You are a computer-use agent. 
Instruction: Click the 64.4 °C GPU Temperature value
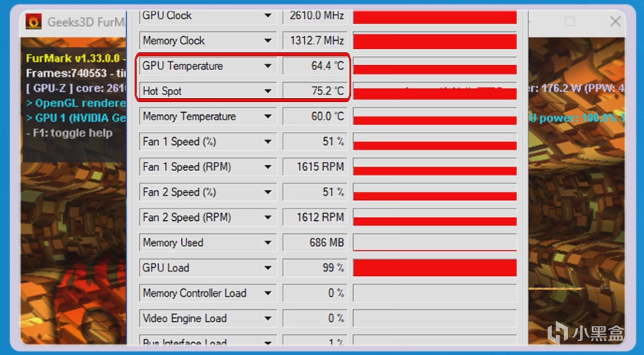coord(315,66)
